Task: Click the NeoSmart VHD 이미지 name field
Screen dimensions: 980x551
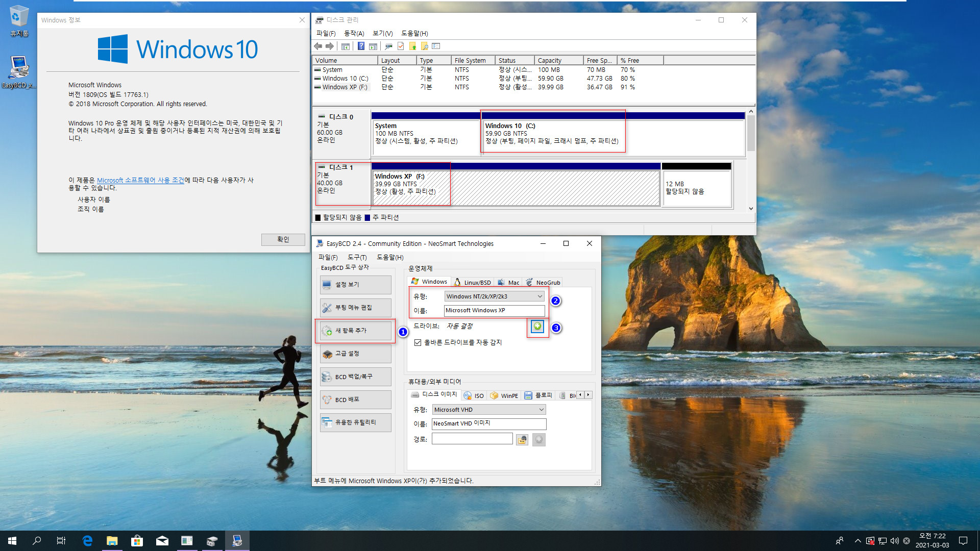Action: pyautogui.click(x=489, y=423)
